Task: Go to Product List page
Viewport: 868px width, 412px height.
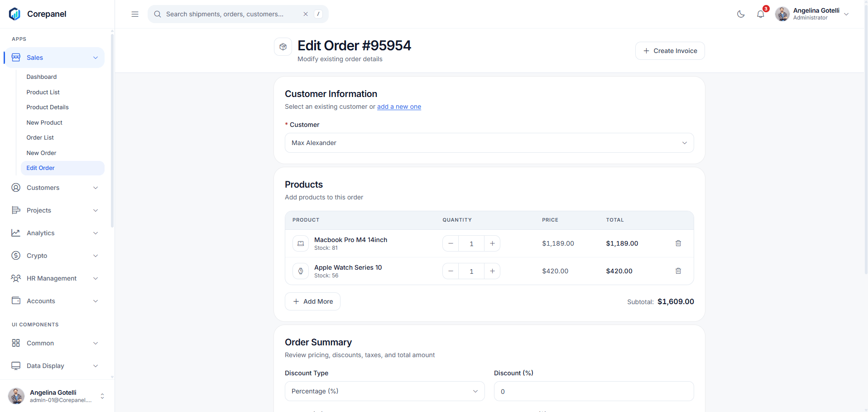Action: point(43,92)
